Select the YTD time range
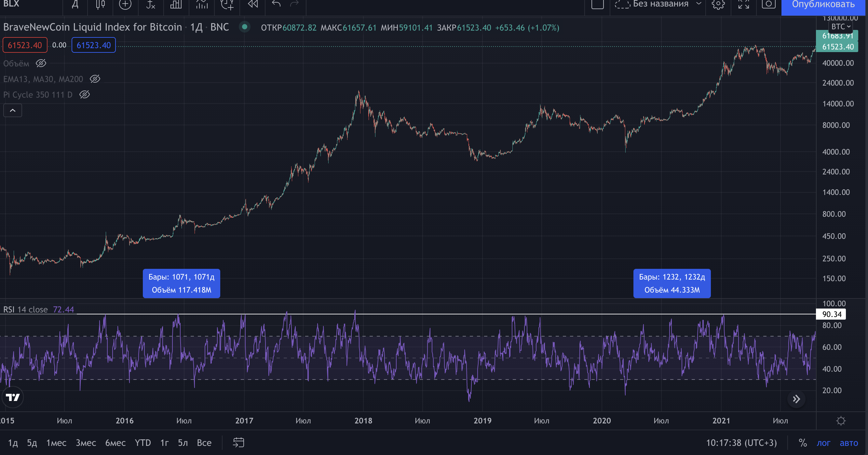Screen dimensions: 868x455 [142, 443]
